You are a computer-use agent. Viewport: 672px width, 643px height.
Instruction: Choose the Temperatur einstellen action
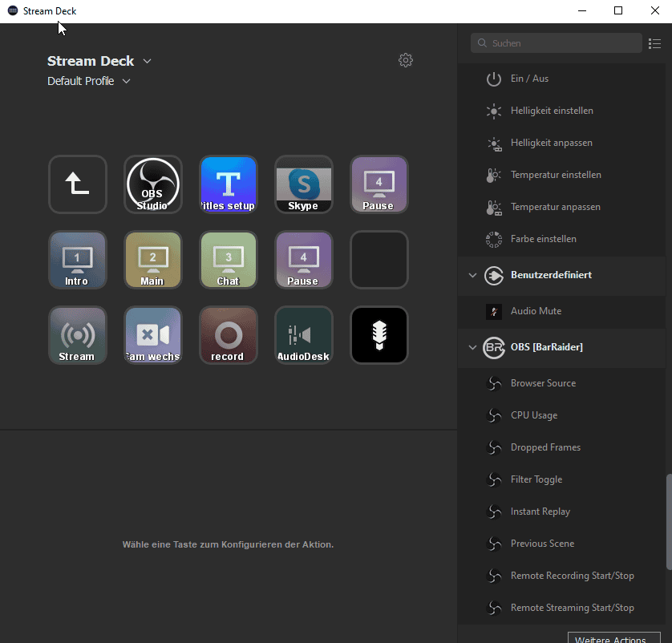pyautogui.click(x=561, y=176)
